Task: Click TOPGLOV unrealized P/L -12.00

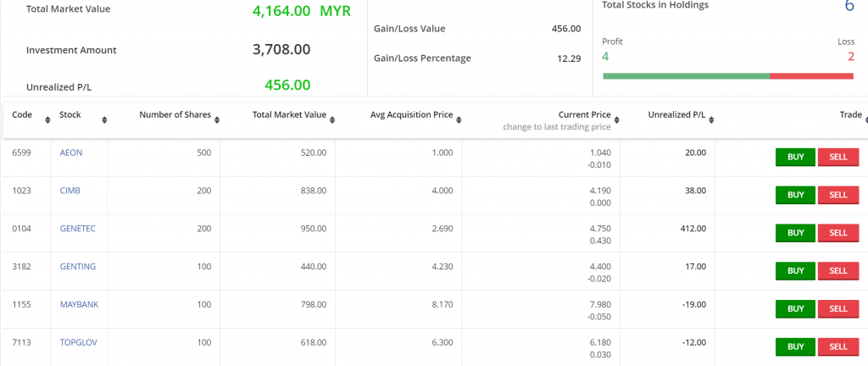Action: tap(693, 342)
